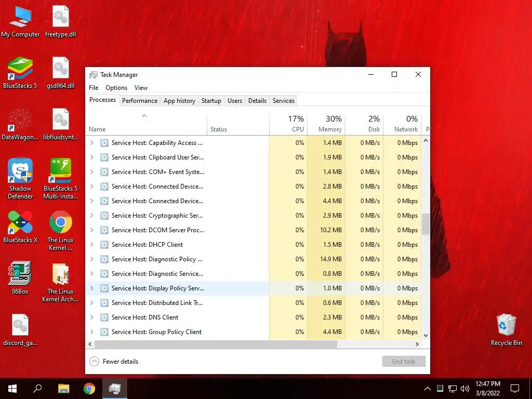This screenshot has height=399, width=532.
Task: Click the vertical scrollbar thumb
Action: tap(426, 224)
